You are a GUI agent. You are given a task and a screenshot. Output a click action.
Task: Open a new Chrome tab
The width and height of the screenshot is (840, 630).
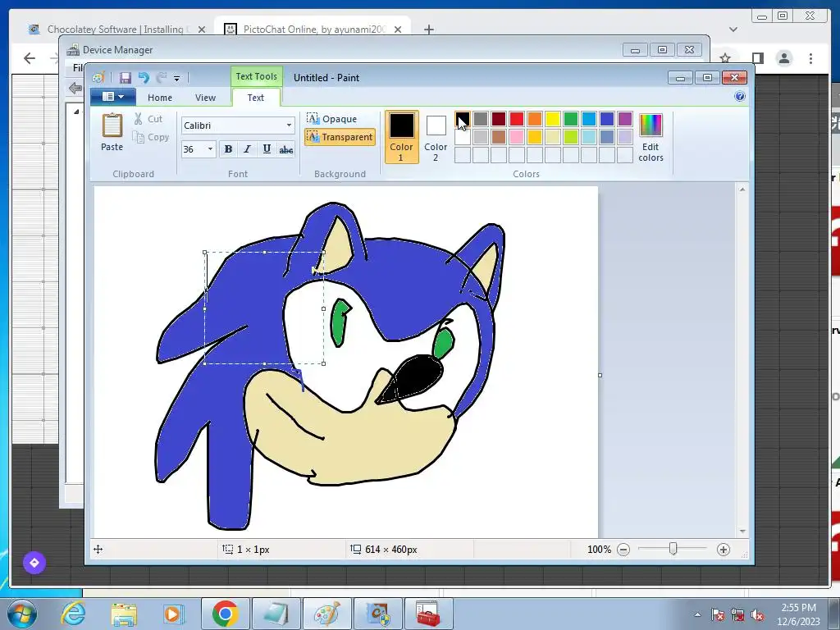428,30
